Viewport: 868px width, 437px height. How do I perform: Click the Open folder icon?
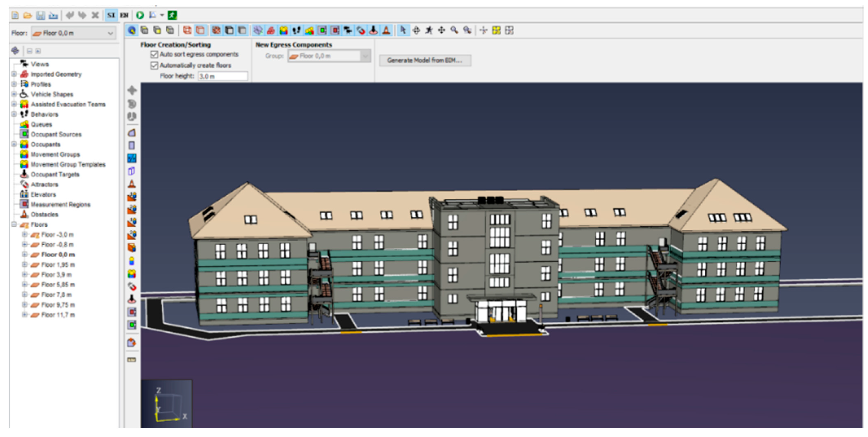(x=28, y=15)
